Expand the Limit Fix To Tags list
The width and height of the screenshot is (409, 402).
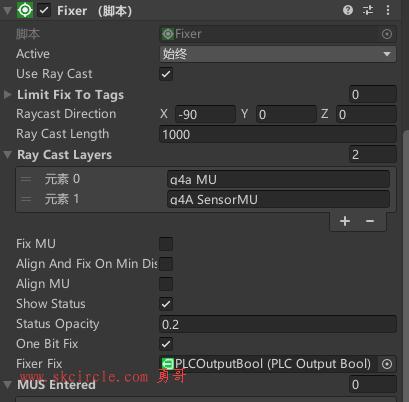[7, 95]
